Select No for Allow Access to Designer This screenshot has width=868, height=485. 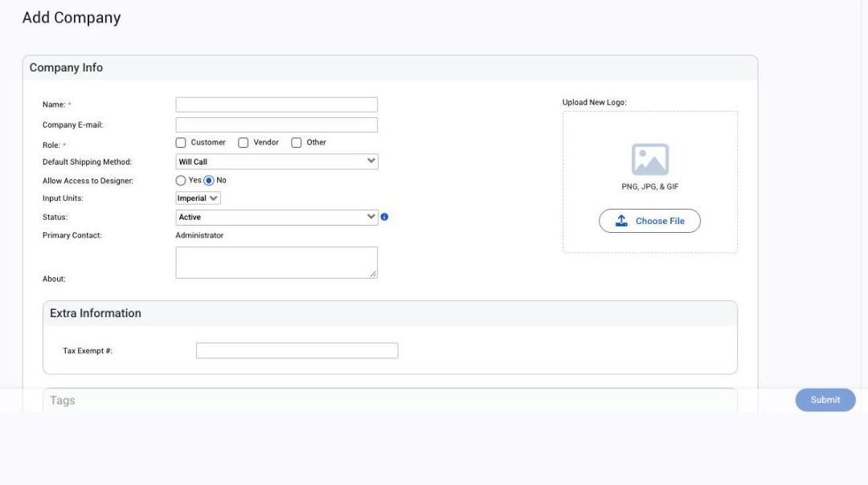209,181
